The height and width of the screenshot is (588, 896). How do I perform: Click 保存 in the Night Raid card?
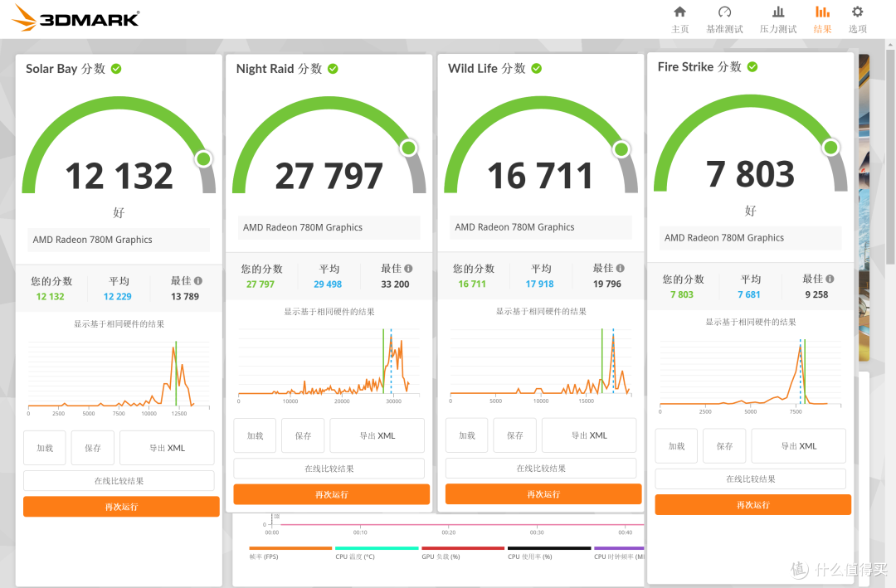(x=303, y=435)
